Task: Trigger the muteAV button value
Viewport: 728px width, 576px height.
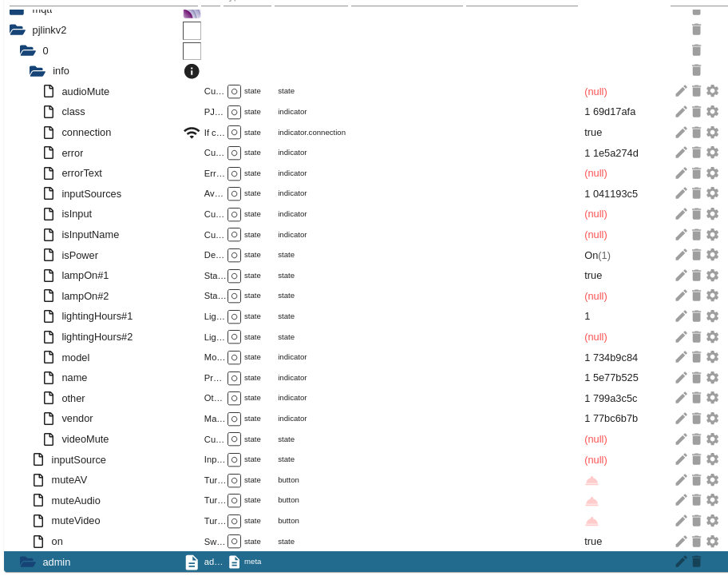Action: click(x=591, y=480)
